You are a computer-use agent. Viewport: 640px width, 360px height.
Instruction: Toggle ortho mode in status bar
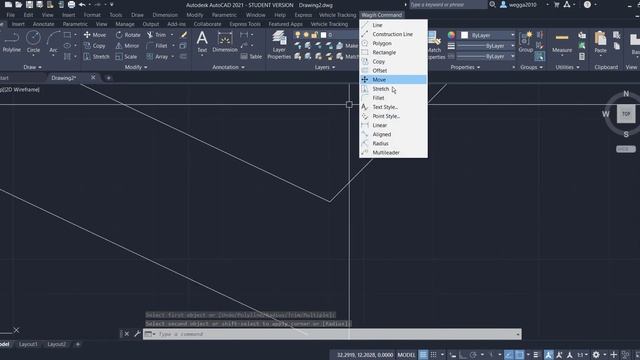(463, 355)
